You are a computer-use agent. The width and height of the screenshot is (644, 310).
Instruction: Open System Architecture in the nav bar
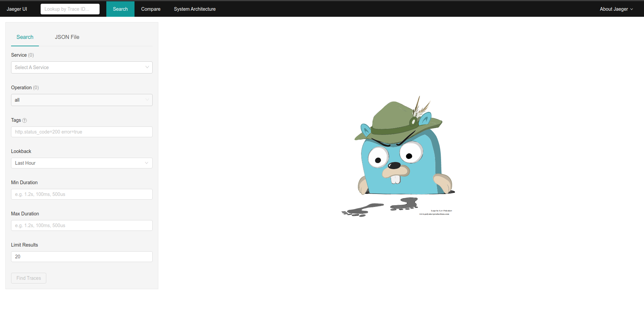coord(195,9)
